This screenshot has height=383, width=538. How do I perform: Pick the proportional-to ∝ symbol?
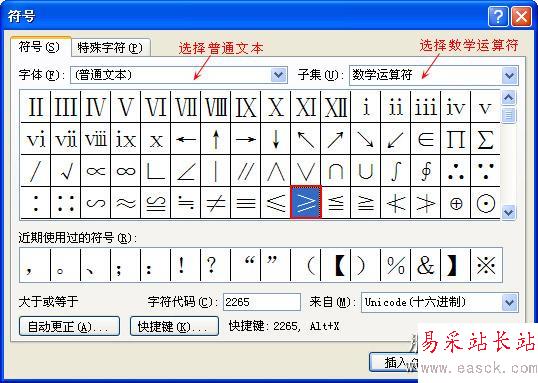pyautogui.click(x=96, y=171)
